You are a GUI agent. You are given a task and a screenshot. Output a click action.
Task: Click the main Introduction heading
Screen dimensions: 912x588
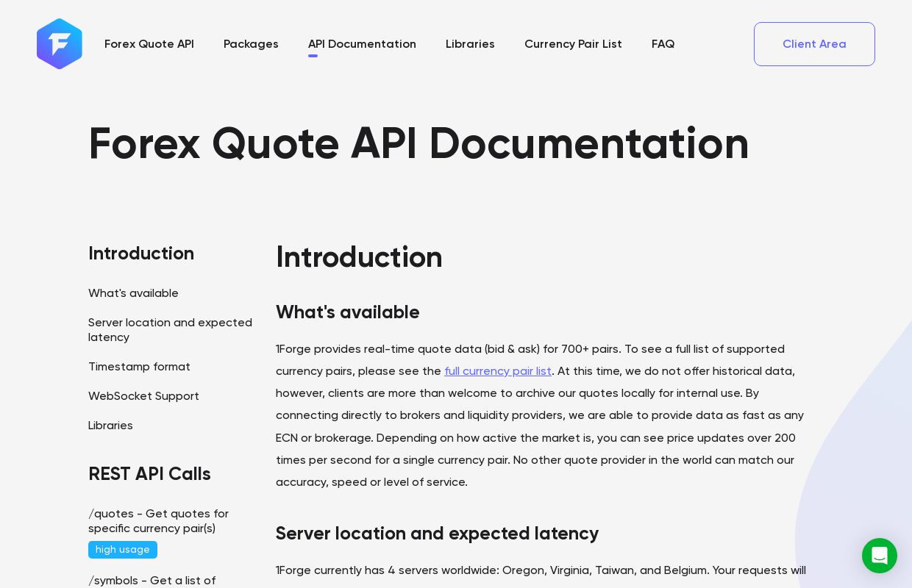pos(359,257)
